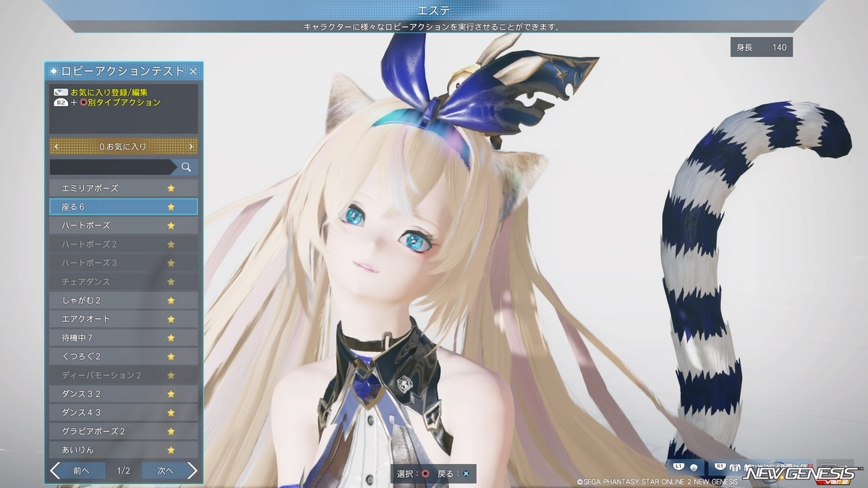Viewport: 868px width, 488px height.
Task: Select the ハートポーズ3 lobby action
Action: (x=124, y=263)
